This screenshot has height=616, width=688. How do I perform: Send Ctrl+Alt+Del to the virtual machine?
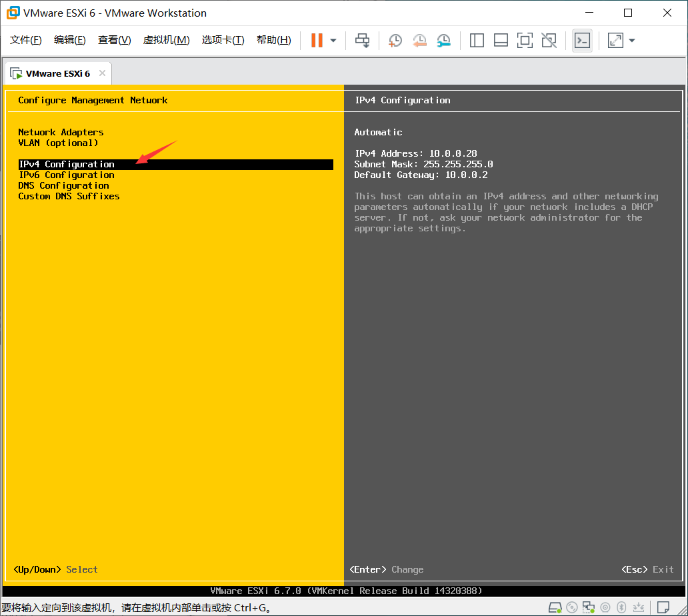click(363, 41)
